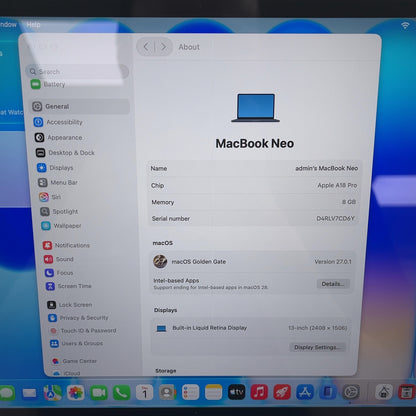Open iPhone Mirroring from the Dock
Screen dimensions: 416x416
[328, 392]
